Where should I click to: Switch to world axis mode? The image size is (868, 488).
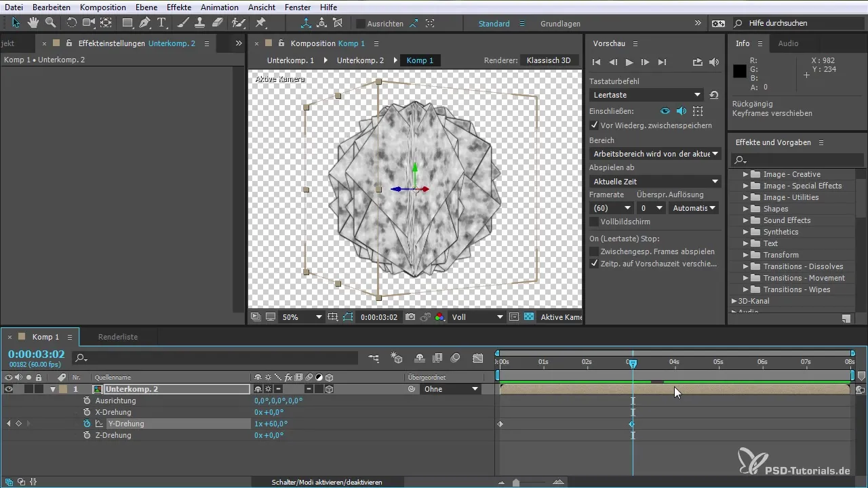(x=321, y=23)
